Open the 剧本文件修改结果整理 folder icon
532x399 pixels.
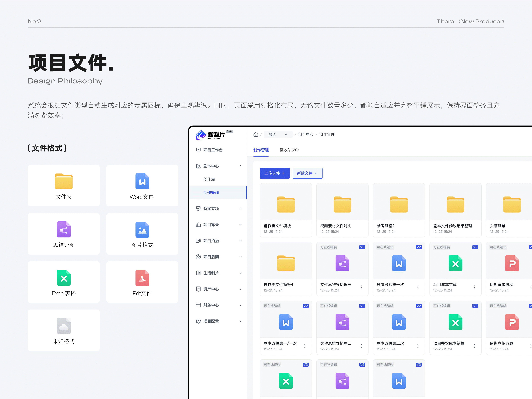click(x=455, y=204)
